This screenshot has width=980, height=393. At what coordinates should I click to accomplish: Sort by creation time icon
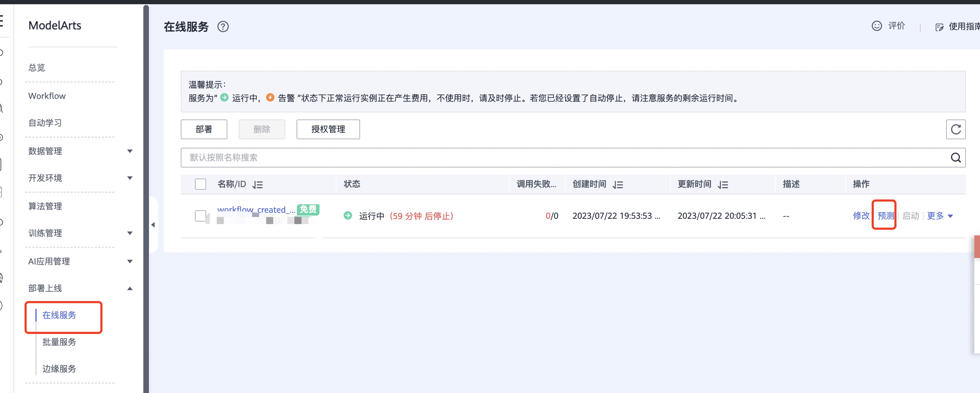pos(618,185)
